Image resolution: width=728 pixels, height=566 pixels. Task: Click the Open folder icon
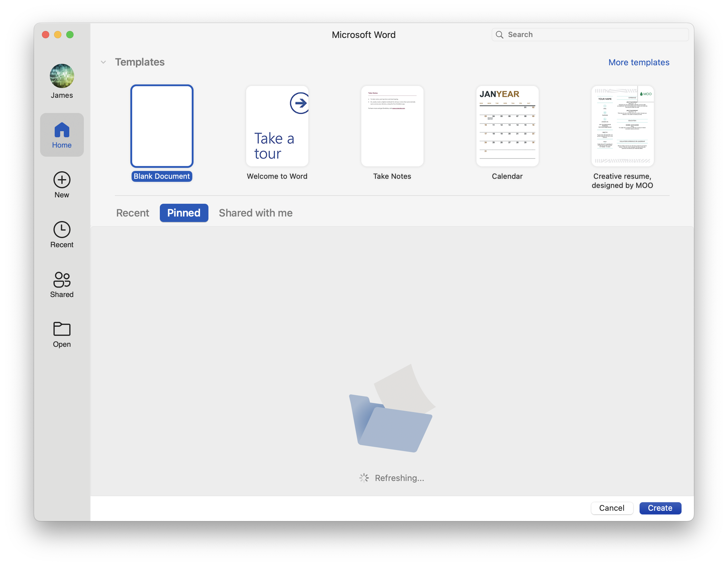pyautogui.click(x=62, y=329)
